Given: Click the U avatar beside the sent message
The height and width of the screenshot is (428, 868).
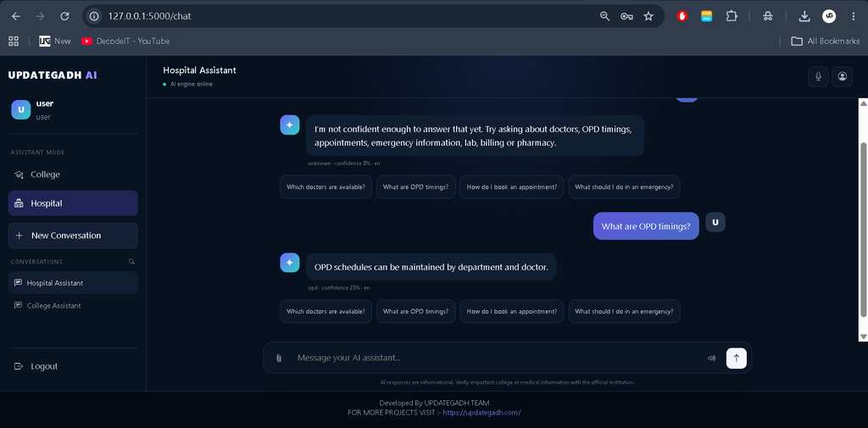Looking at the screenshot, I should 715,222.
